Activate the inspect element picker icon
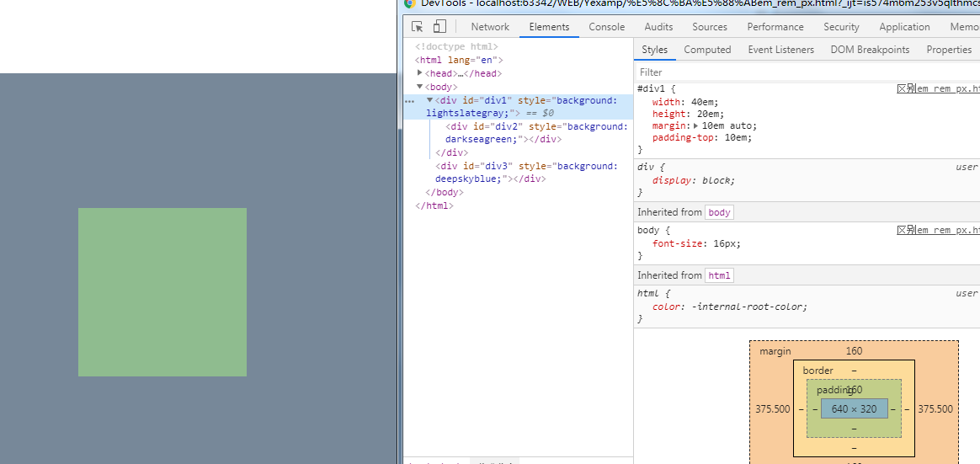Viewport: 980px width, 464px height. [418, 26]
